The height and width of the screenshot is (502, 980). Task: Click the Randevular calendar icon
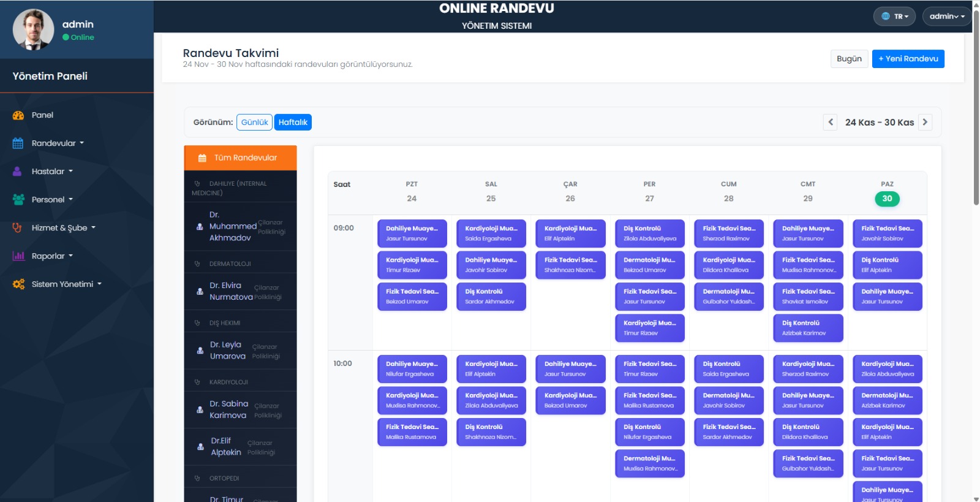pyautogui.click(x=18, y=143)
